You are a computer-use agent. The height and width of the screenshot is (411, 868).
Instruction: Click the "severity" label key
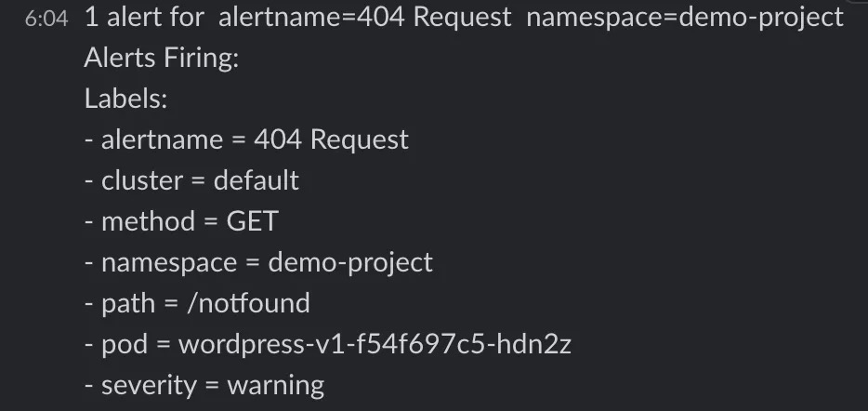[x=151, y=385]
